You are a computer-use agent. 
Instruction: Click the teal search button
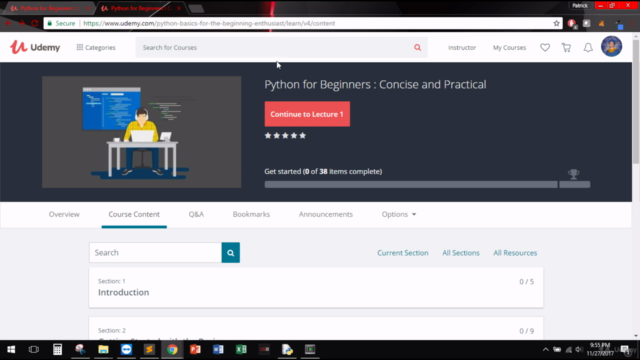(231, 253)
